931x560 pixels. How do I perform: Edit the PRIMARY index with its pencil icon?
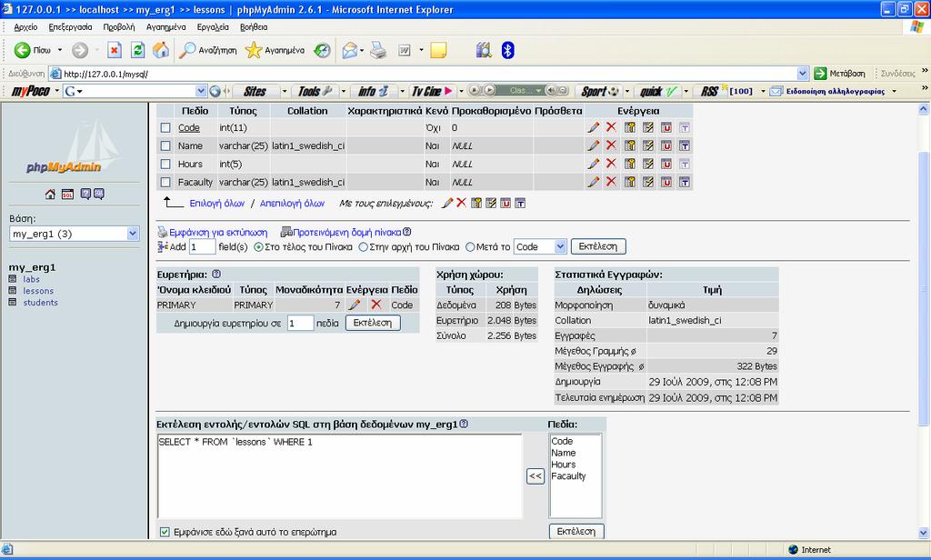[x=355, y=305]
